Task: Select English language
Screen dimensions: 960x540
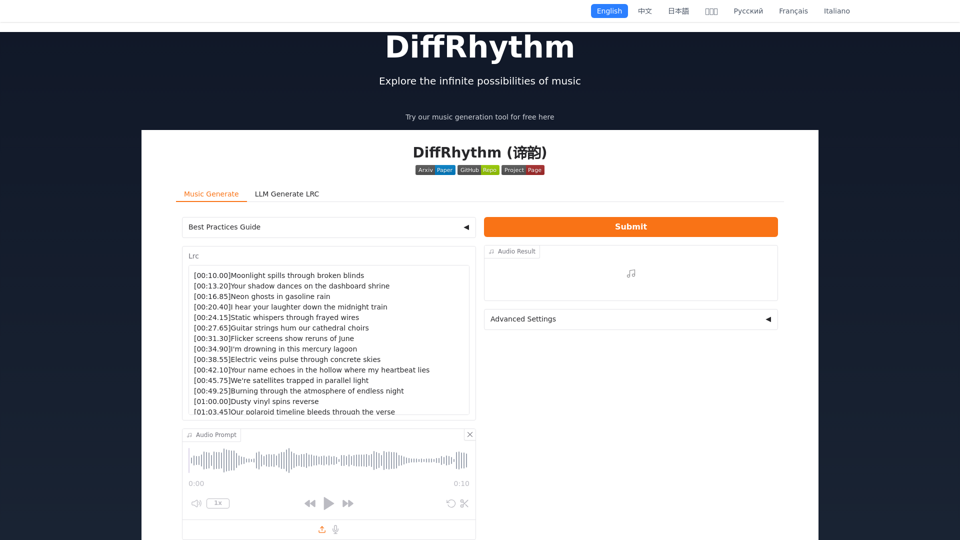Action: pos(609,11)
